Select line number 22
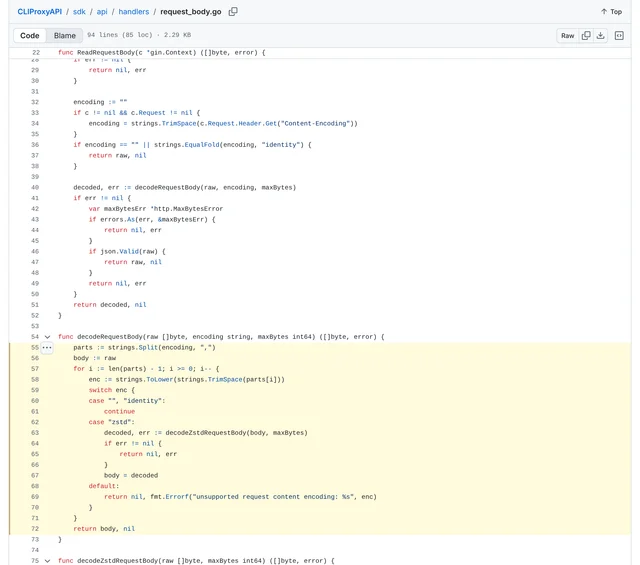Screen dimensions: 640x565 (x=36, y=52)
